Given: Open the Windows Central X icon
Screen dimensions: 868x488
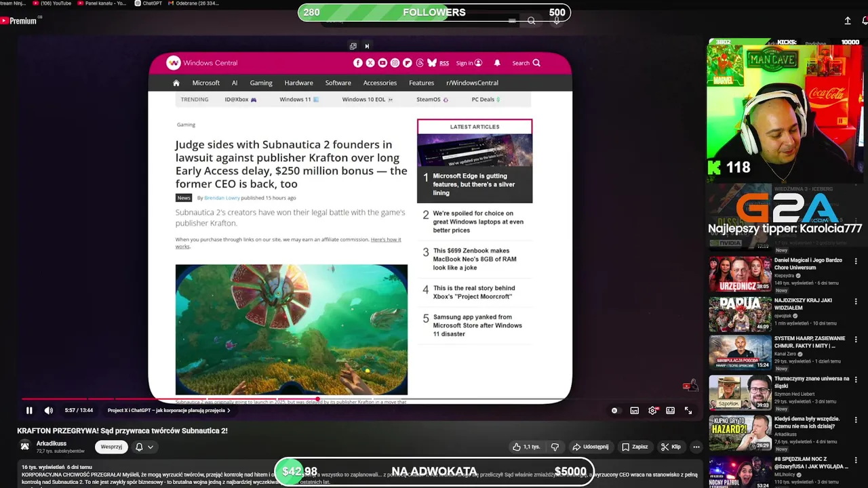Looking at the screenshot, I should pyautogui.click(x=370, y=63).
